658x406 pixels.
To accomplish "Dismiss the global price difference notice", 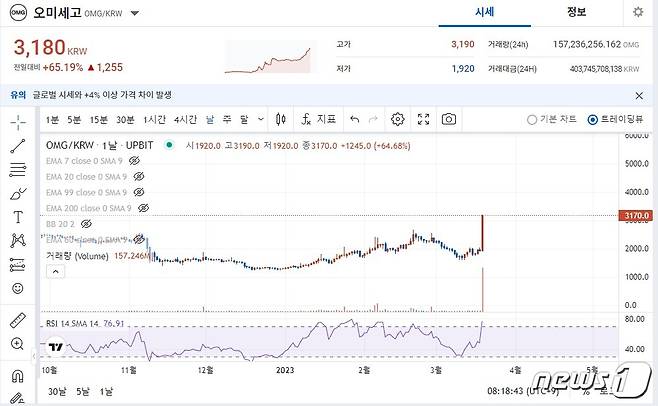I will (639, 96).
